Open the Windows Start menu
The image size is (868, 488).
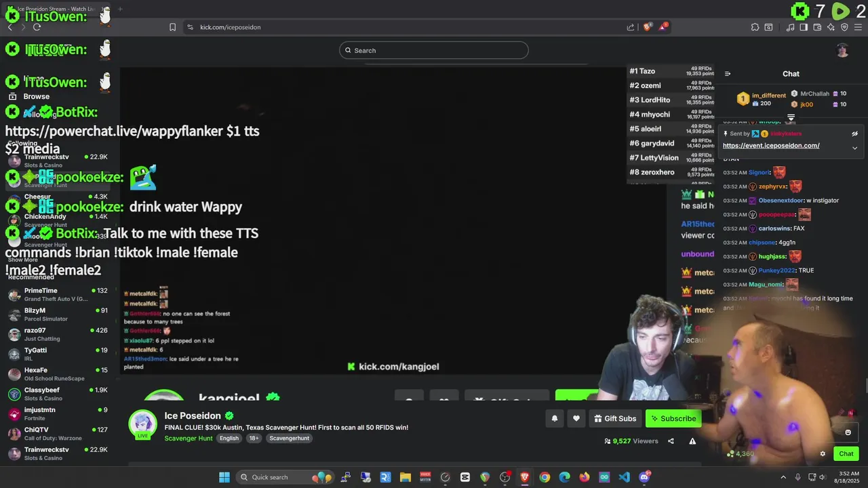pyautogui.click(x=224, y=477)
